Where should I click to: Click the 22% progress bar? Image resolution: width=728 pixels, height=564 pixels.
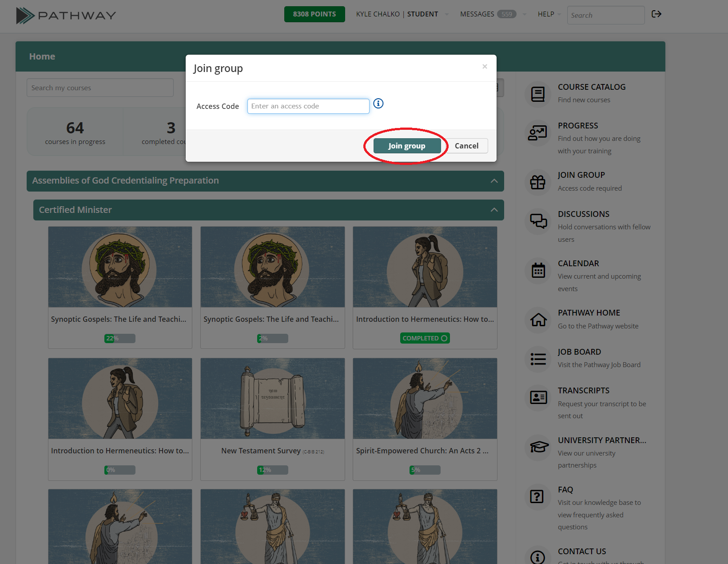point(120,339)
